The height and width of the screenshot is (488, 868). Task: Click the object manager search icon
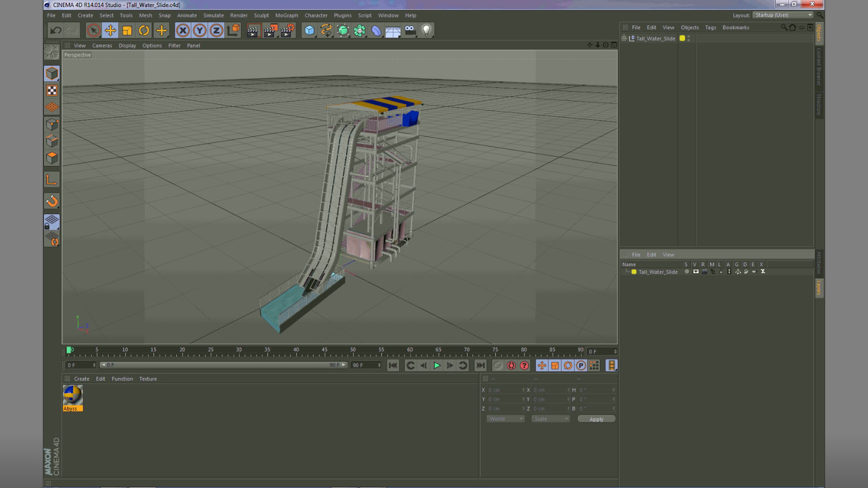pos(784,27)
